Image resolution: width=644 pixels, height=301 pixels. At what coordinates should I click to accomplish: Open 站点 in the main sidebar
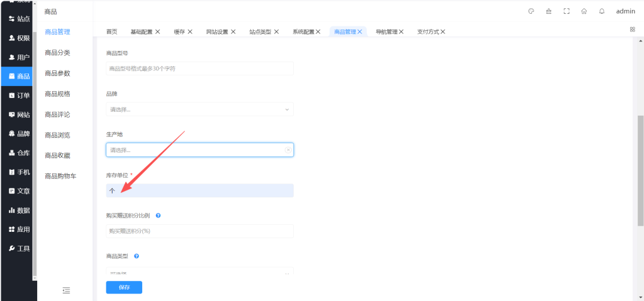(x=19, y=19)
